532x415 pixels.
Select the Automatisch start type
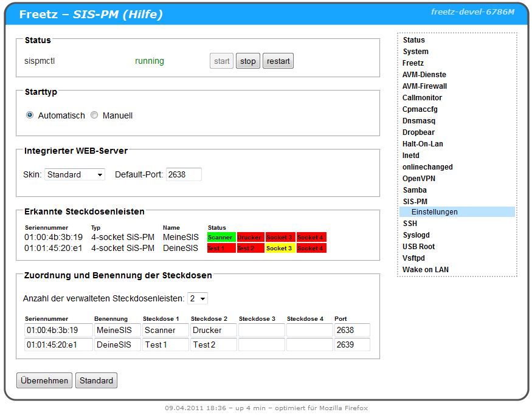[x=30, y=115]
